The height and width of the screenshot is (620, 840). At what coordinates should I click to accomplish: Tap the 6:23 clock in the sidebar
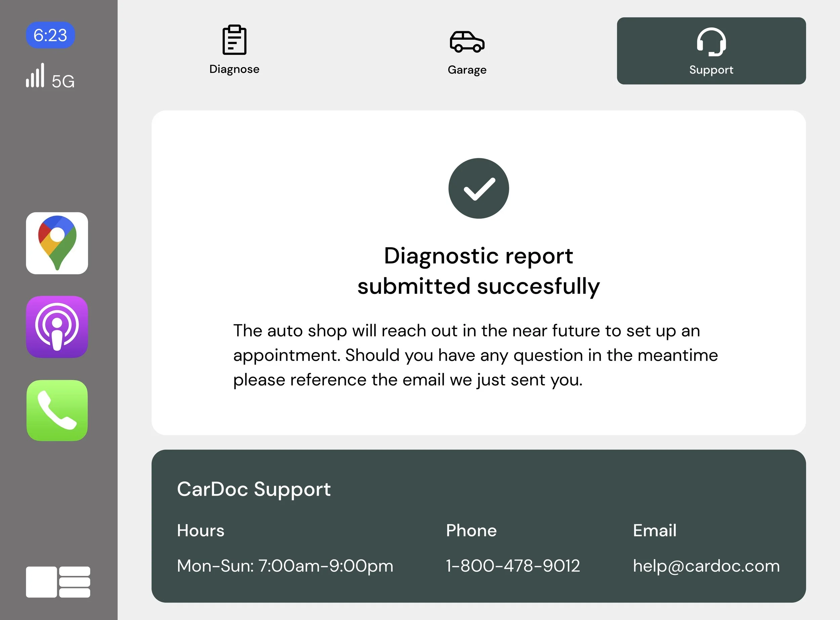[50, 35]
